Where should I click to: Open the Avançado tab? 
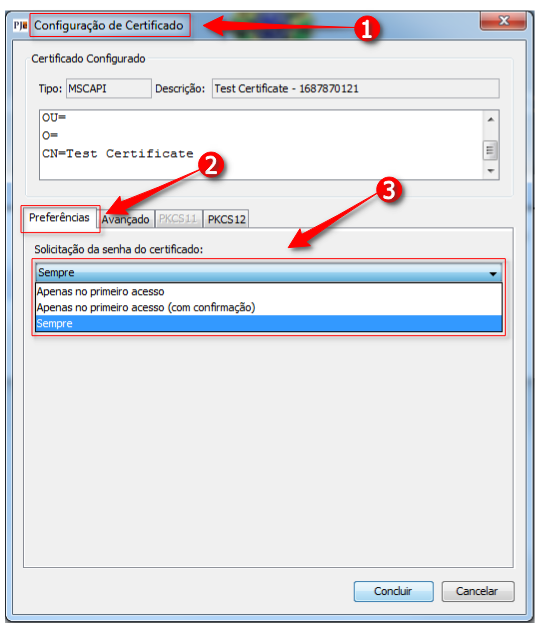[x=125, y=219]
